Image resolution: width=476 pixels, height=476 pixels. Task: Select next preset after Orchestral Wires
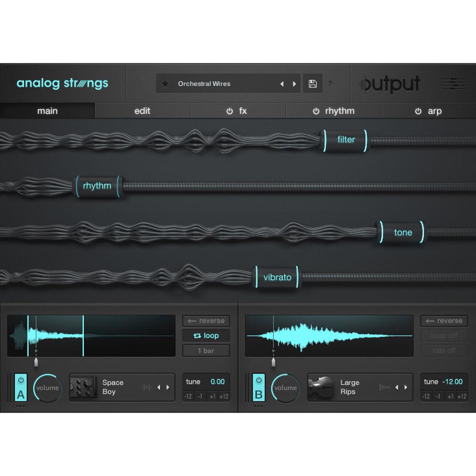[x=294, y=84]
